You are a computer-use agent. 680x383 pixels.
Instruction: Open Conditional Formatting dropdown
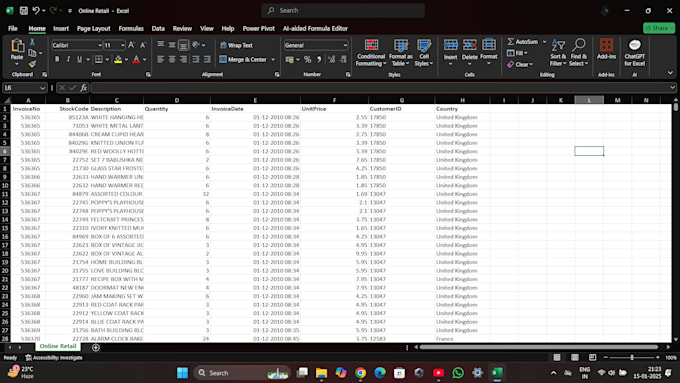371,52
